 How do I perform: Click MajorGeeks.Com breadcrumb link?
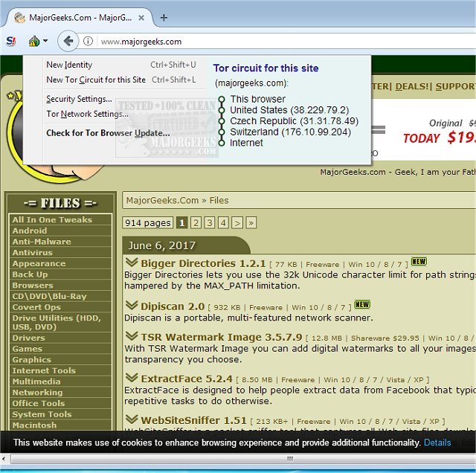[x=162, y=200]
